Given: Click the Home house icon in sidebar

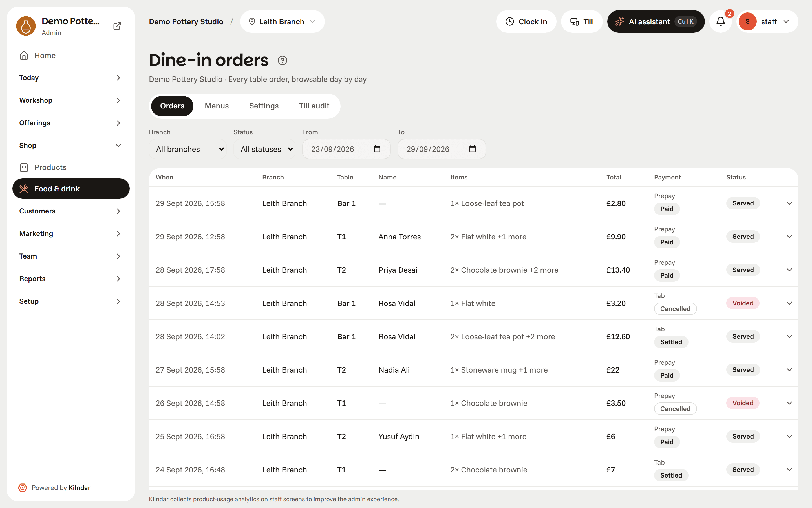Looking at the screenshot, I should [24, 55].
